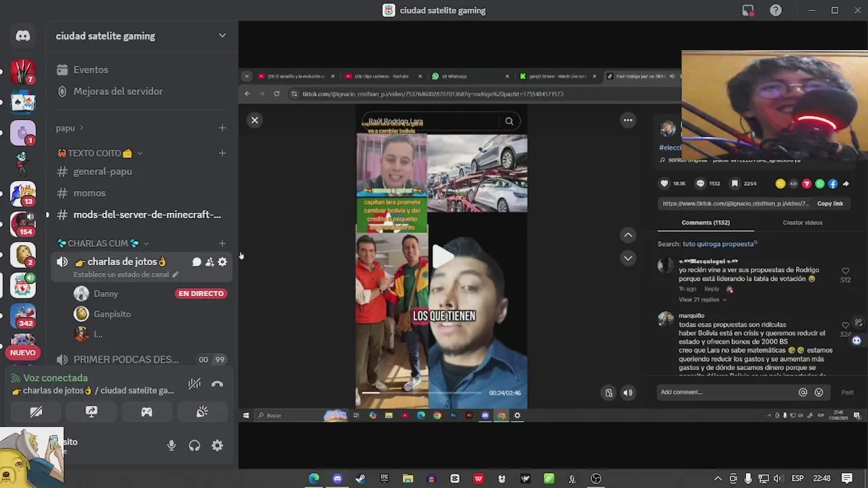The height and width of the screenshot is (488, 868).
Task: Toggle TikTok auto-scroll icon beside volume
Action: (x=609, y=392)
